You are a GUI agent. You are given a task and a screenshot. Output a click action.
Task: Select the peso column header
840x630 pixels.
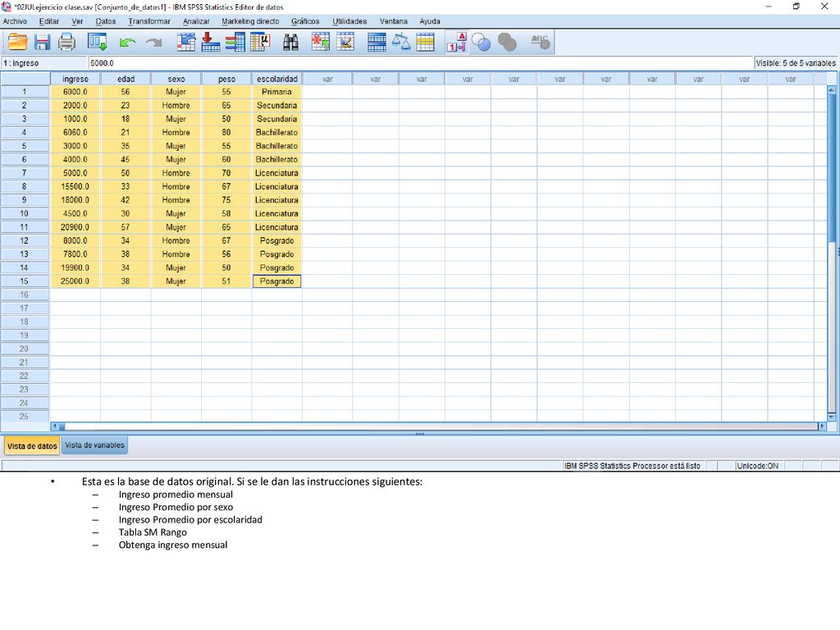pos(226,79)
